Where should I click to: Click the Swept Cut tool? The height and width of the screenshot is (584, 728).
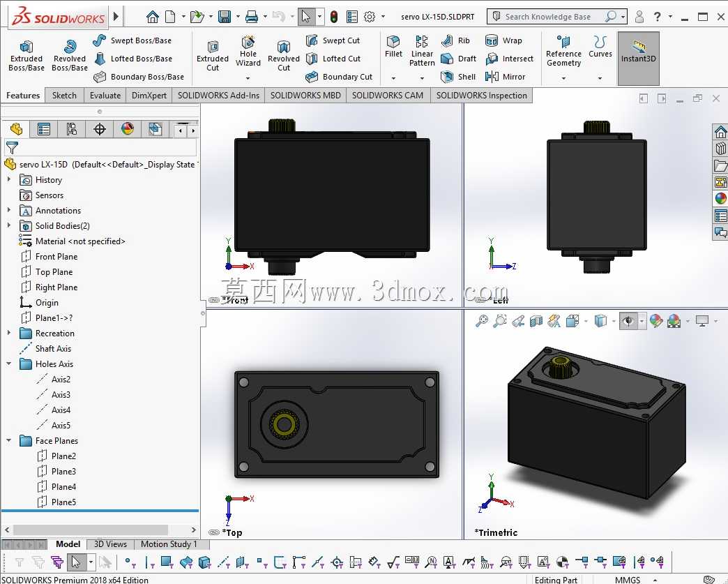pos(333,40)
